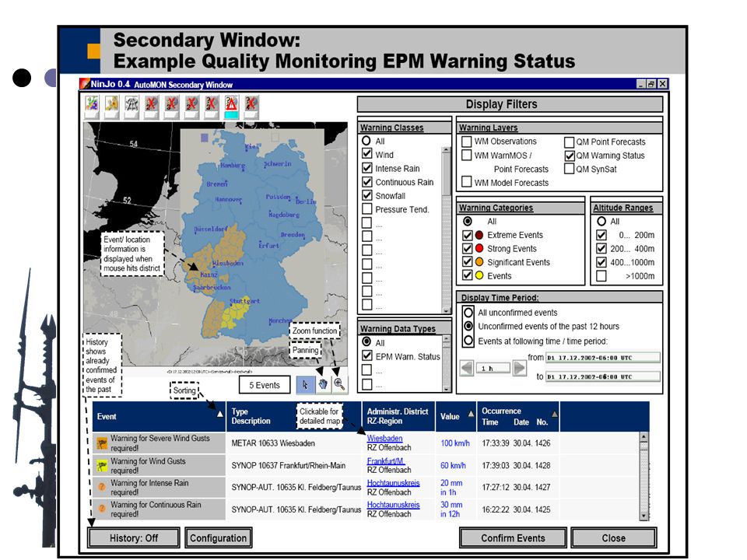Screen dimensions: 747x560
Task: Uncheck the EPM Warn. Status data type
Action: (x=366, y=355)
